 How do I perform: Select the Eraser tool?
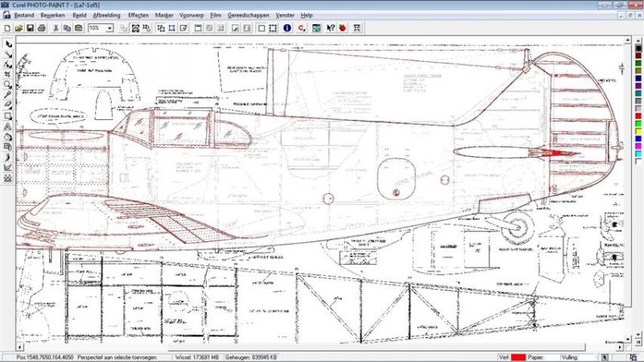point(8,105)
